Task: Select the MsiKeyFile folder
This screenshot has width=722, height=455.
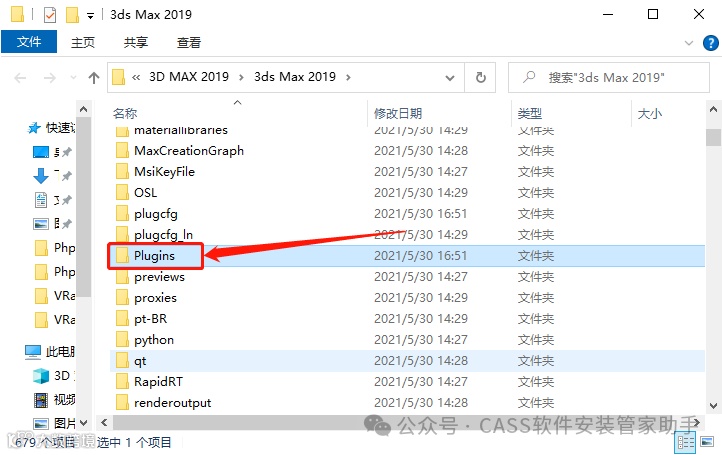Action: tap(407, 172)
